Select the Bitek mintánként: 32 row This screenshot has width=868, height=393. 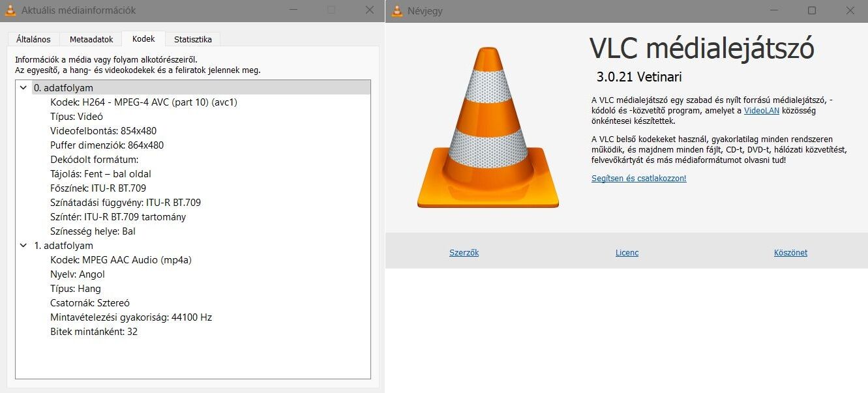[193, 331]
